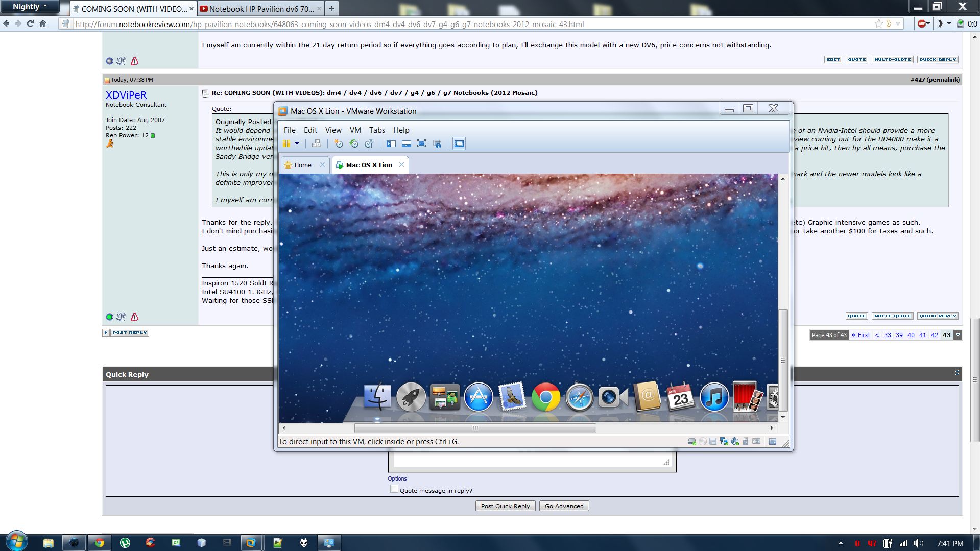Launch Google Chrome from the Mac dock
The width and height of the screenshot is (980, 551).
coord(545,397)
